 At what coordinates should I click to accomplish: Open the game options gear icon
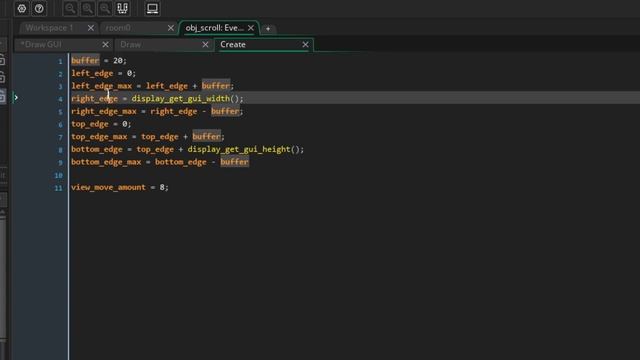tap(22, 9)
